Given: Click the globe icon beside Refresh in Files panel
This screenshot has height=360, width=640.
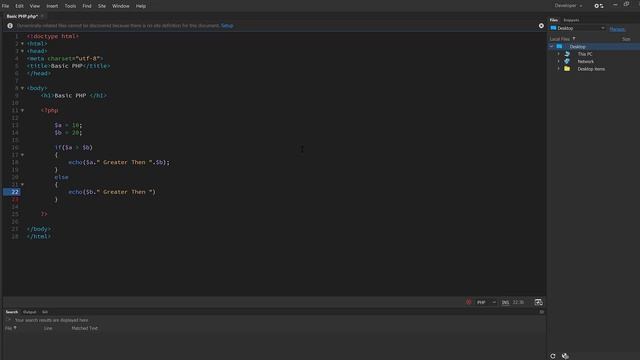Looking at the screenshot, I should coord(565,356).
